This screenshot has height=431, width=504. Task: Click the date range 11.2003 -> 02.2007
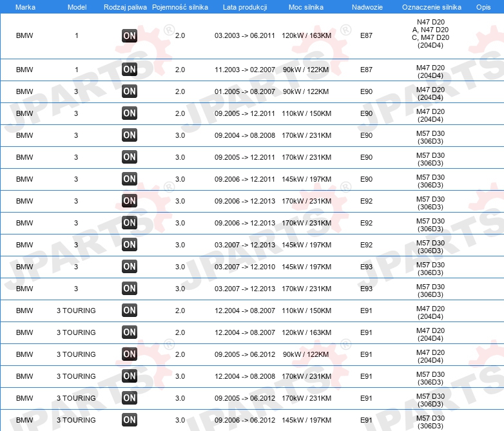click(x=245, y=70)
